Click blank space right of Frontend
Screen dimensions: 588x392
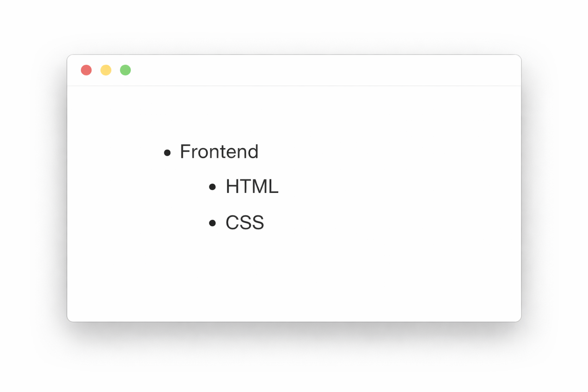pyautogui.click(x=364, y=152)
